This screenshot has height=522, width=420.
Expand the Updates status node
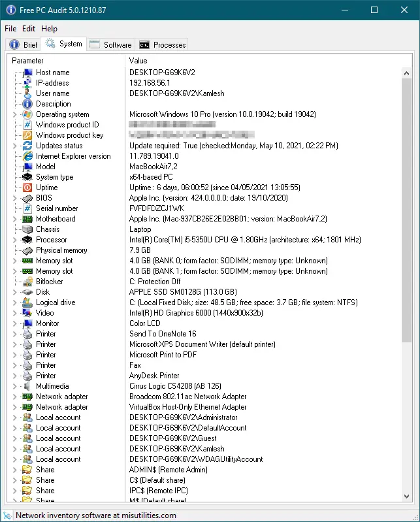(14, 146)
